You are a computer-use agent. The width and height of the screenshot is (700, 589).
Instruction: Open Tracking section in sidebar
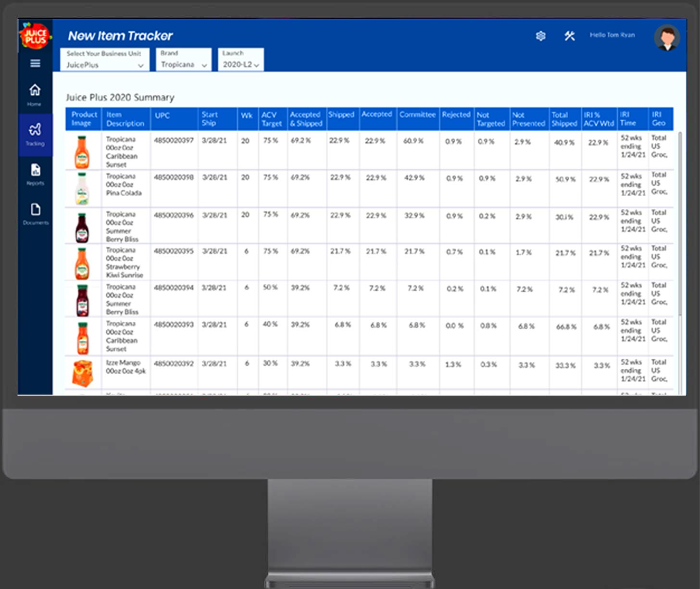[35, 135]
